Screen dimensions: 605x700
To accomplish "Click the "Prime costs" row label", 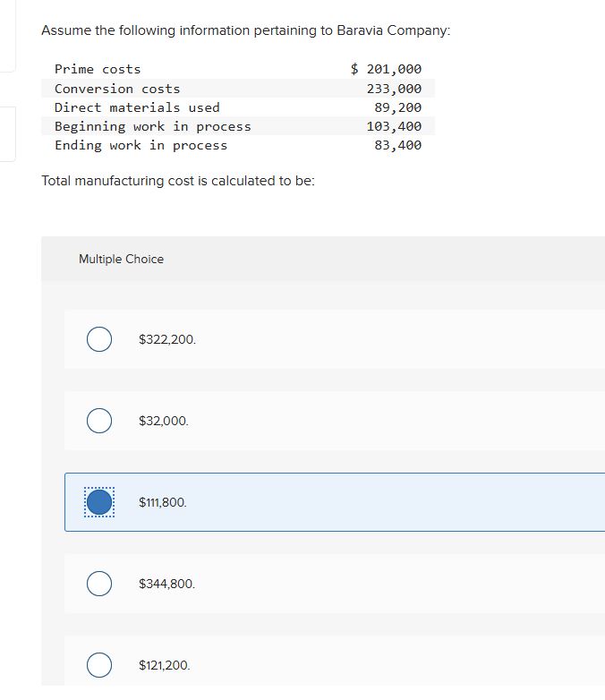I will (98, 69).
